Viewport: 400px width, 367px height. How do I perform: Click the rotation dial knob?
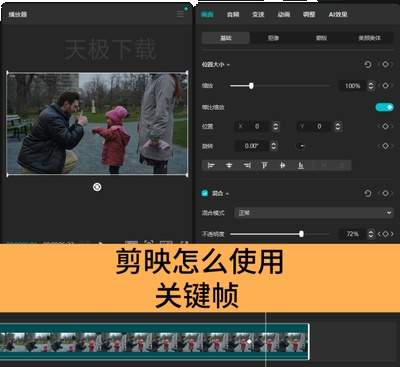pos(301,146)
